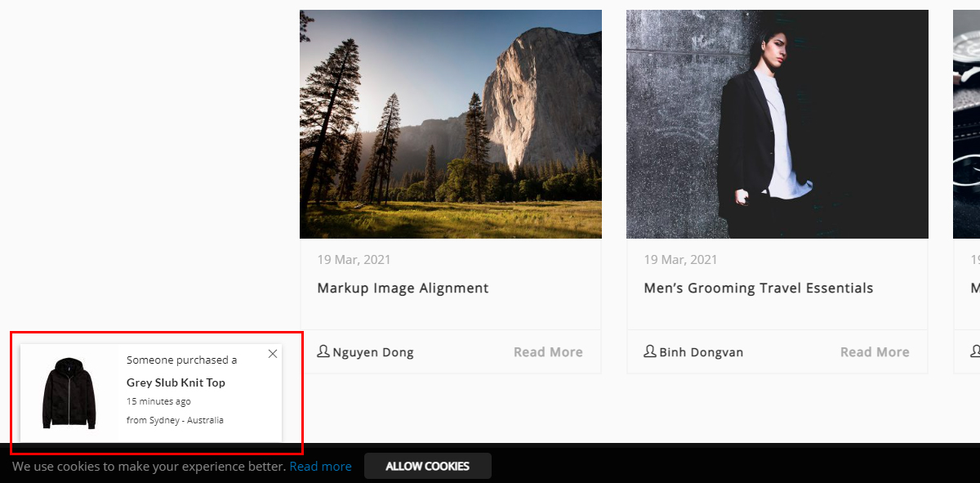Click the man in blazer post image
980x483 pixels.
click(x=777, y=124)
